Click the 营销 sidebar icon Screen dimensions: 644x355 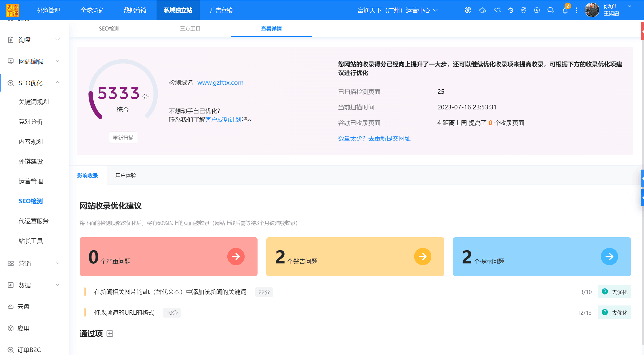click(x=11, y=263)
